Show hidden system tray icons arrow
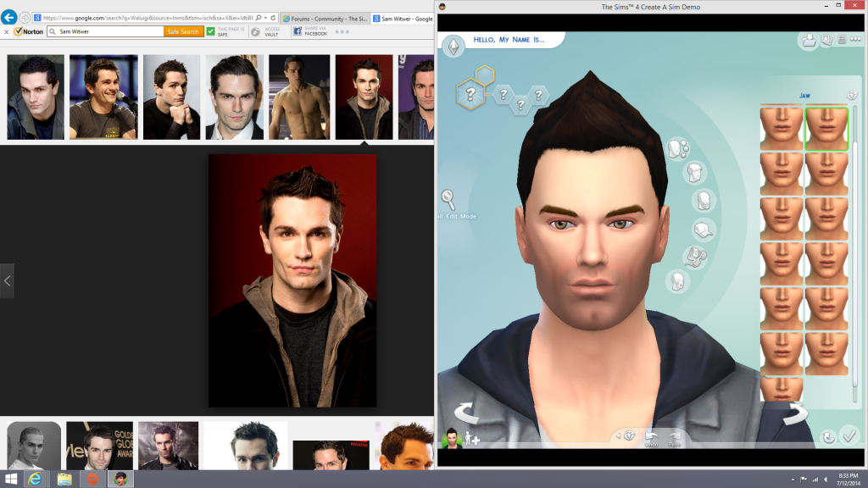The width and height of the screenshot is (868, 488). 793,480
